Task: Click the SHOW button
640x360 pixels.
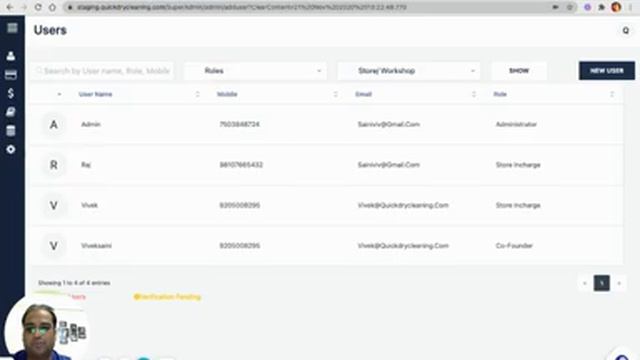Action: pyautogui.click(x=519, y=71)
